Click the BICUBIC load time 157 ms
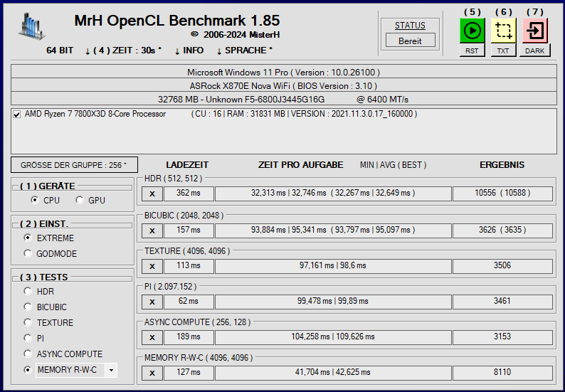The height and width of the screenshot is (392, 565). tap(189, 231)
